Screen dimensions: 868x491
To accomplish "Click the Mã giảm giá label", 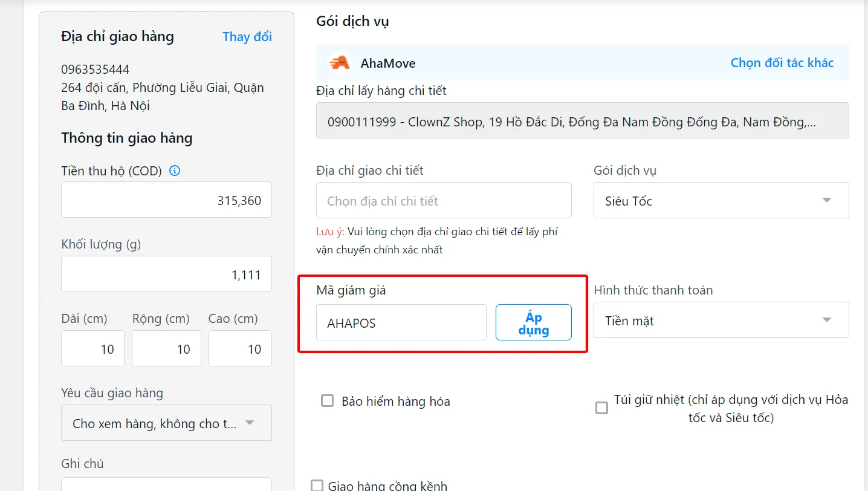I will click(351, 290).
